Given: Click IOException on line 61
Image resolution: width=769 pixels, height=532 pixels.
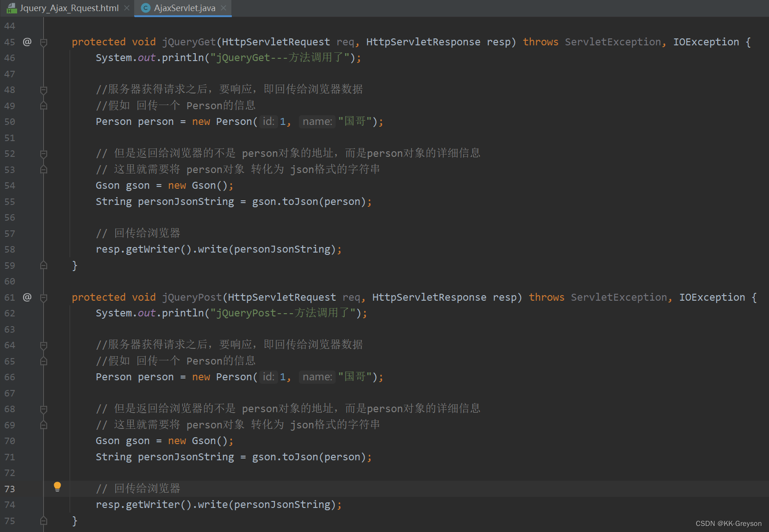Looking at the screenshot, I should [712, 297].
